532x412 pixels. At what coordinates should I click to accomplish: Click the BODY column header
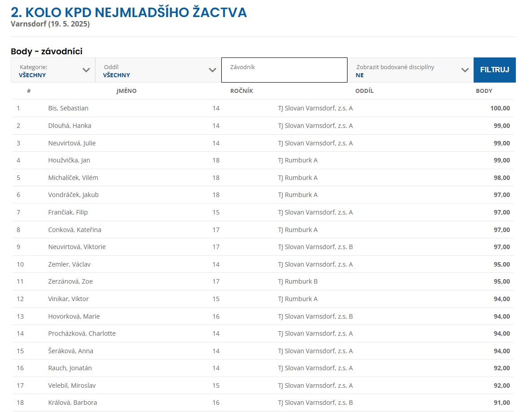tap(484, 91)
